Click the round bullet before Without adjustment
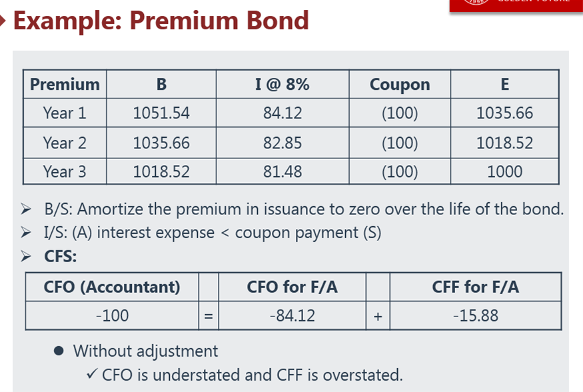 pyautogui.click(x=59, y=351)
